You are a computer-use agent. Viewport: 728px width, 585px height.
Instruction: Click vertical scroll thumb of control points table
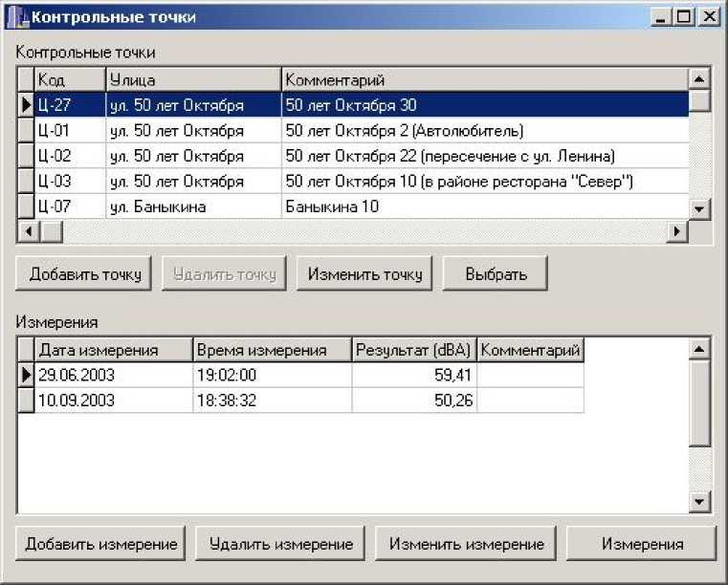pyautogui.click(x=699, y=100)
